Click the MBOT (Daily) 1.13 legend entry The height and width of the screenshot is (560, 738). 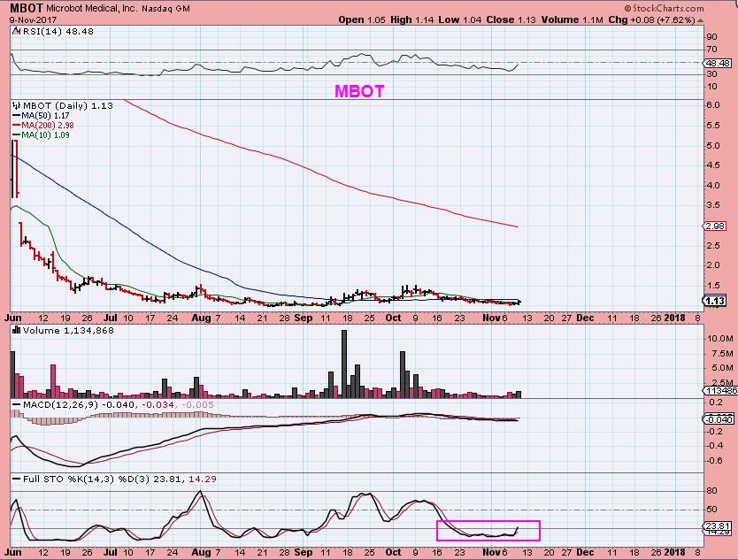(68, 105)
